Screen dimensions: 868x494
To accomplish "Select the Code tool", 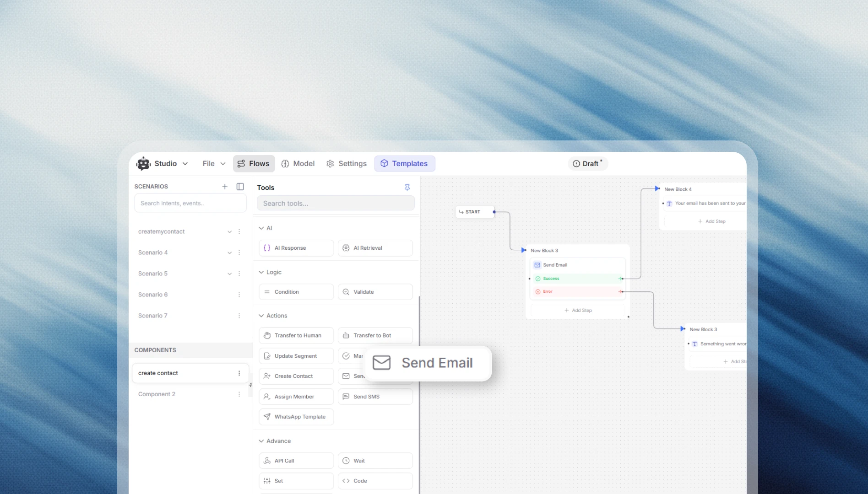I will point(375,481).
